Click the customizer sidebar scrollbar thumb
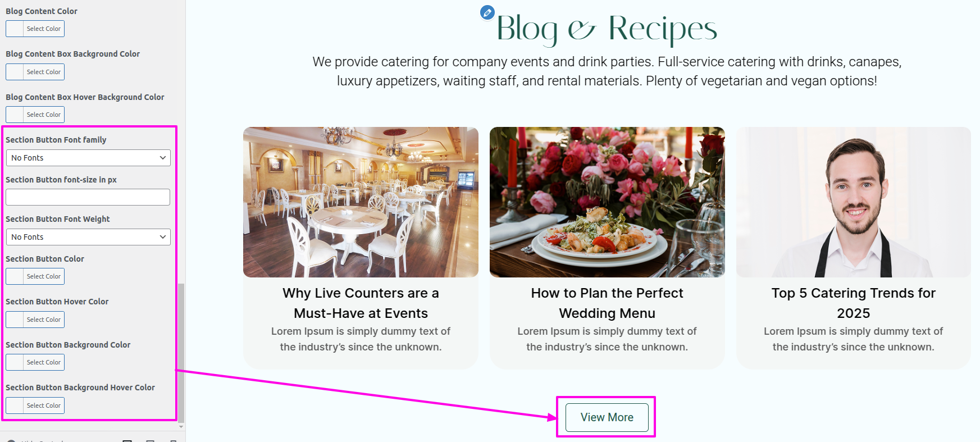The image size is (980, 442). [x=181, y=353]
